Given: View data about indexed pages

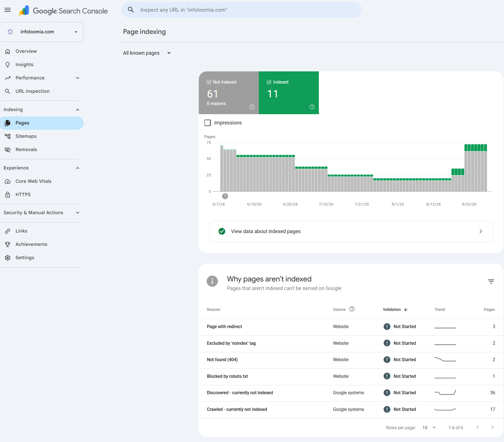Looking at the screenshot, I should click(x=351, y=231).
